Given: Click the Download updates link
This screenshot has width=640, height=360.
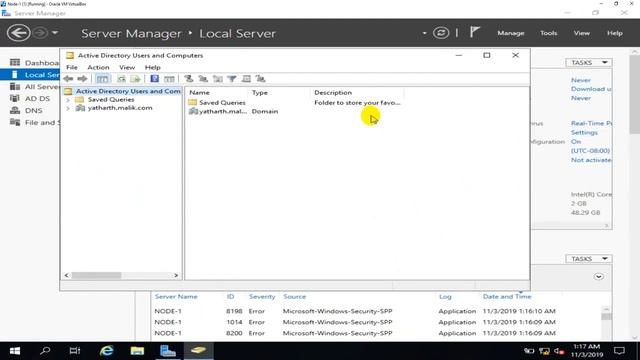Looking at the screenshot, I should pyautogui.click(x=591, y=89).
